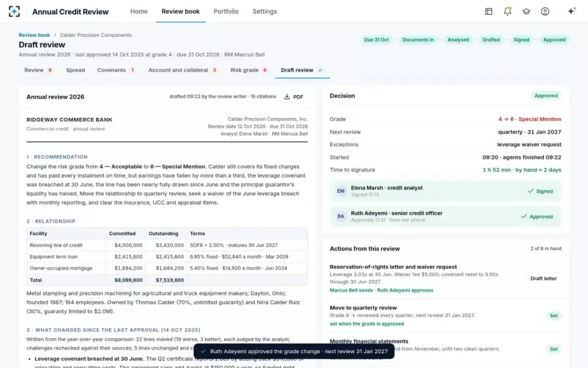Click Elena Marsh's Signed status

[540, 191]
